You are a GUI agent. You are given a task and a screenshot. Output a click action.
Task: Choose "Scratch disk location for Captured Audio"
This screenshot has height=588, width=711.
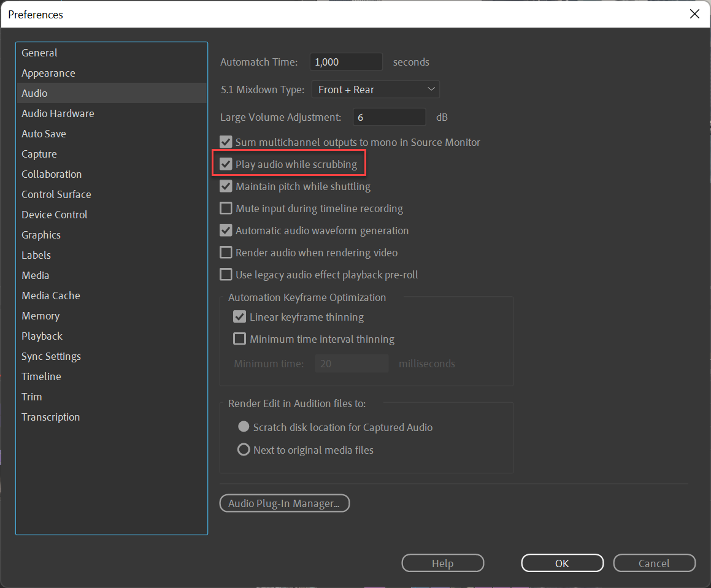click(x=244, y=427)
